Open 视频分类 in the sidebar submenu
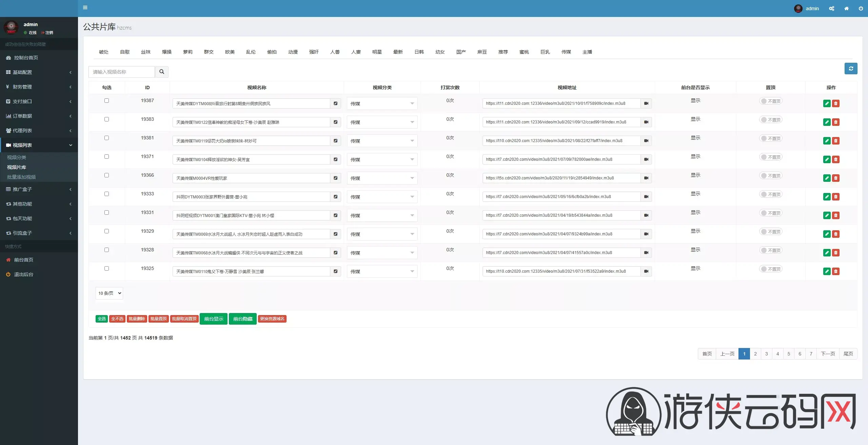The width and height of the screenshot is (868, 445). pyautogui.click(x=17, y=157)
